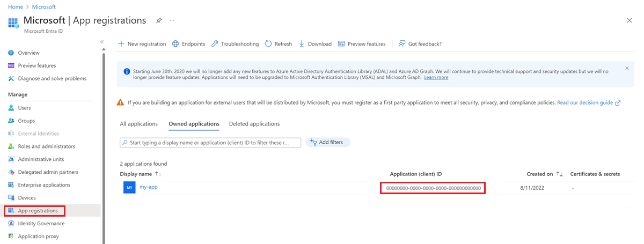Focus the display name filter search box
The width and height of the screenshot is (644, 244).
pos(210,143)
